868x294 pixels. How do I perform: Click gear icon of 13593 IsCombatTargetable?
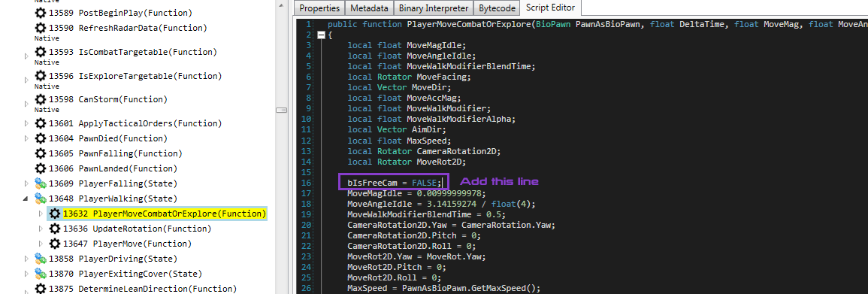coord(41,51)
